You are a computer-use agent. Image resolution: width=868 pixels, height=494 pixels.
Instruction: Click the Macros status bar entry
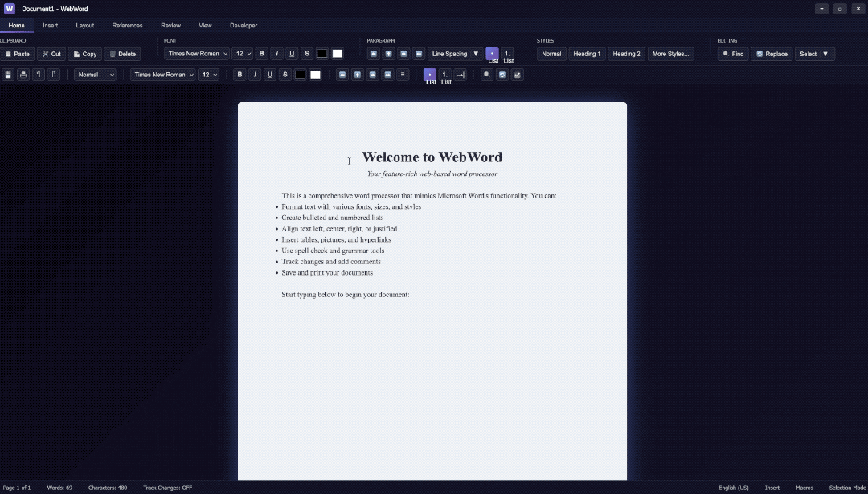805,488
